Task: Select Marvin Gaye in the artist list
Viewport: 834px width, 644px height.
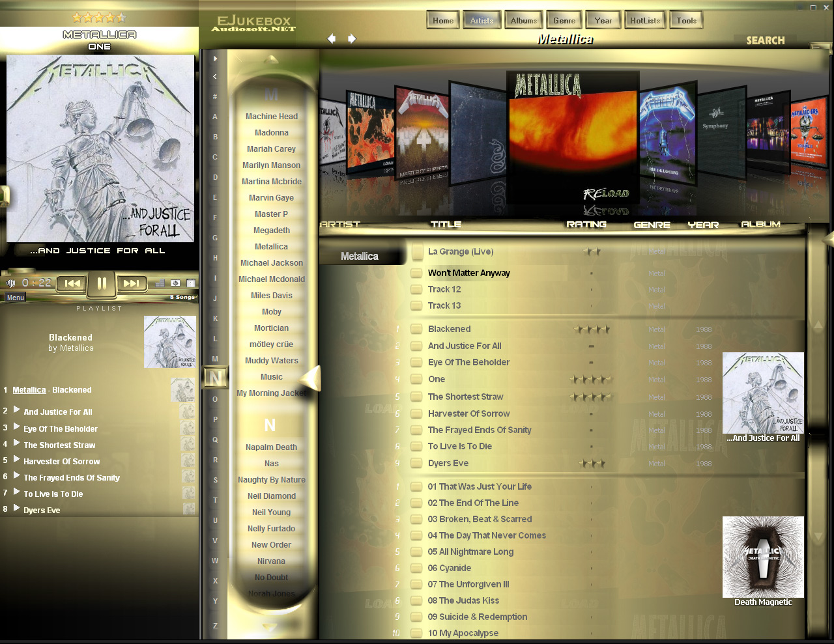Action: point(272,198)
